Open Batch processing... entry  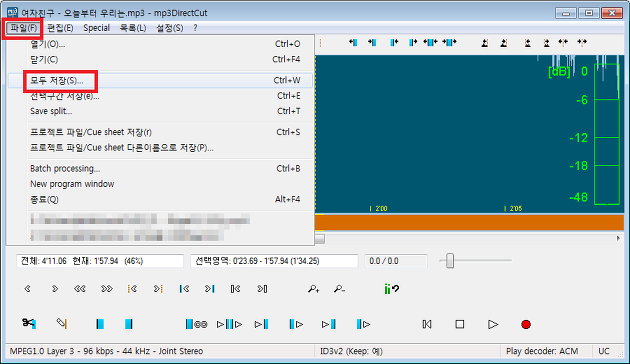pyautogui.click(x=160, y=169)
